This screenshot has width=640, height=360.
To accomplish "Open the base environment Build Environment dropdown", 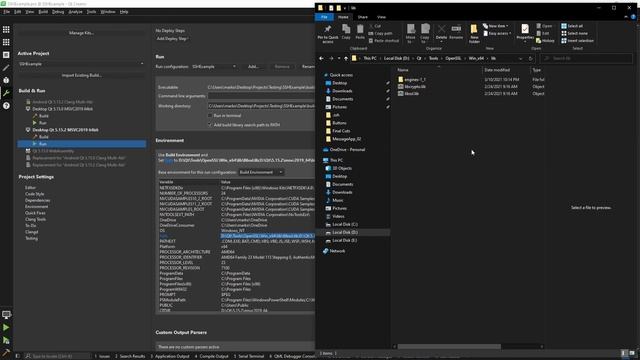I will pyautogui.click(x=261, y=172).
